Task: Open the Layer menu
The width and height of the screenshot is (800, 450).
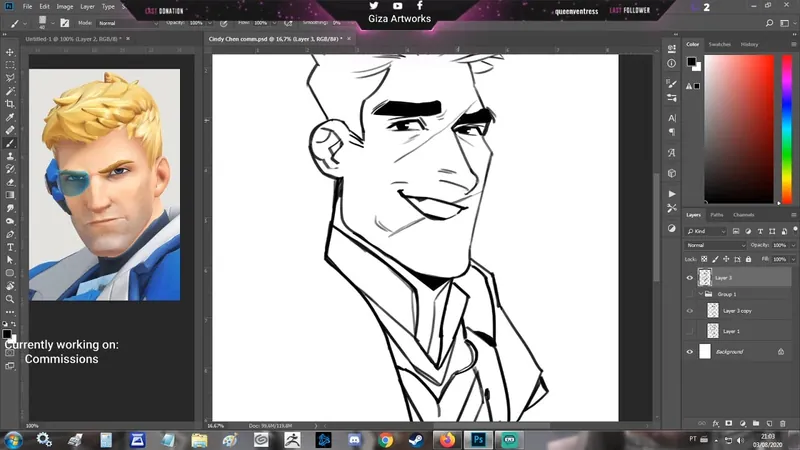Action: [87, 7]
